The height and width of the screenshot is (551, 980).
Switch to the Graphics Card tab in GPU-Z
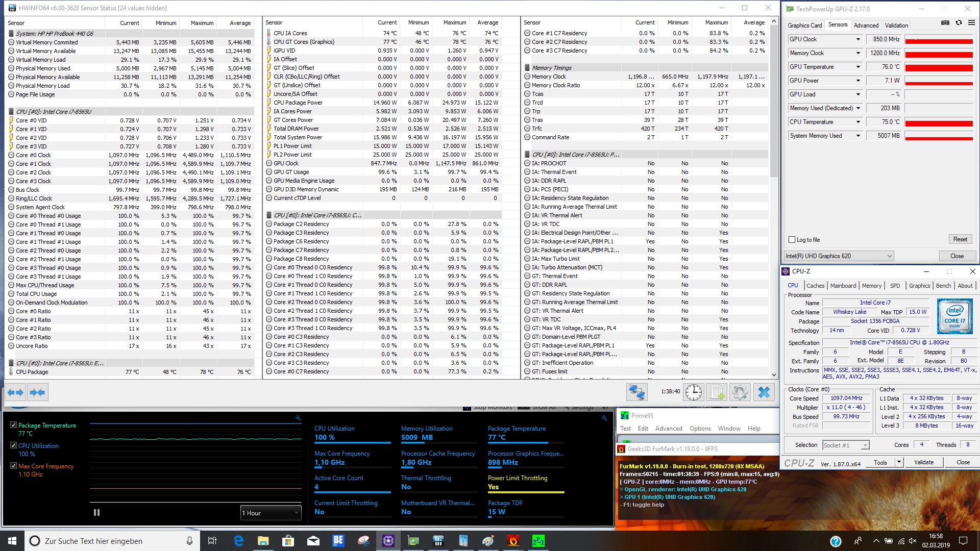tap(804, 26)
